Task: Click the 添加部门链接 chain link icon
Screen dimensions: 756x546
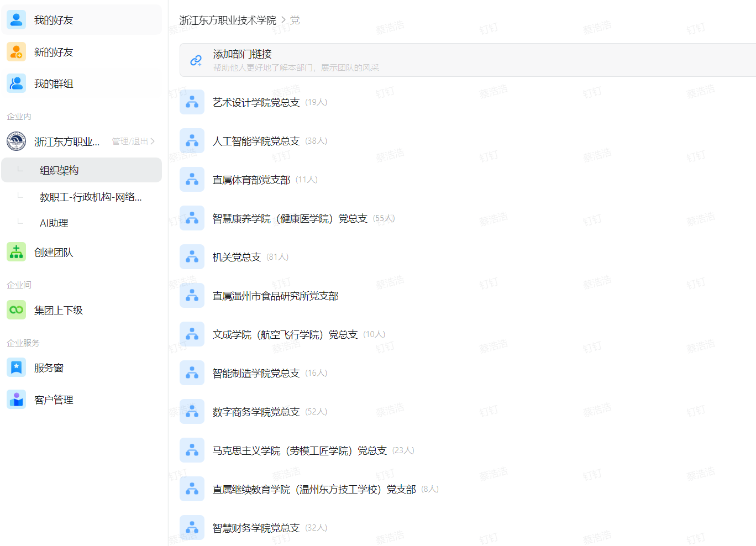Action: click(x=196, y=60)
